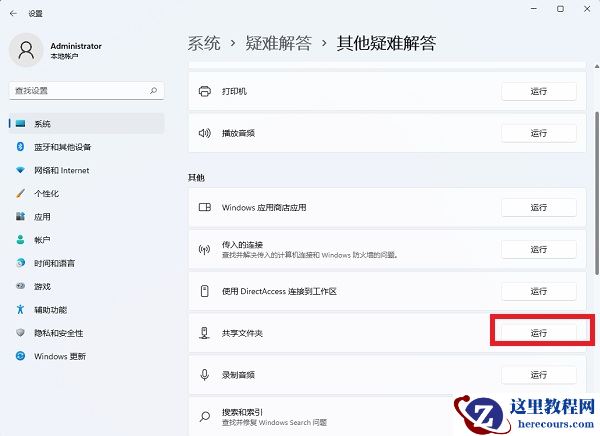Click the back arrow in Settings header

pos(13,13)
